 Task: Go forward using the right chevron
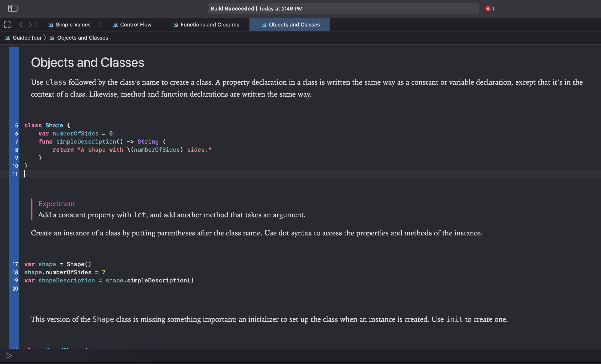click(x=30, y=25)
